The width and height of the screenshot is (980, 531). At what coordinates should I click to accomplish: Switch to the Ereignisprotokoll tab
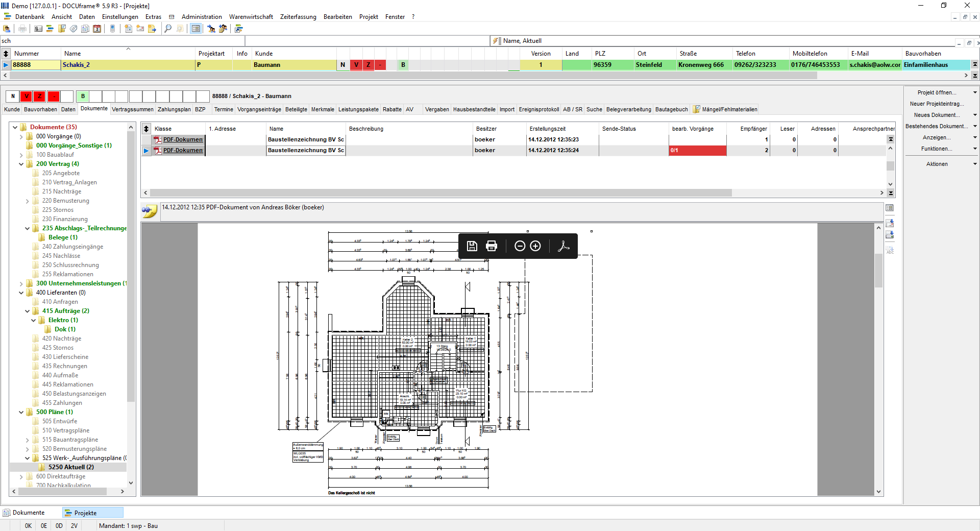539,109
